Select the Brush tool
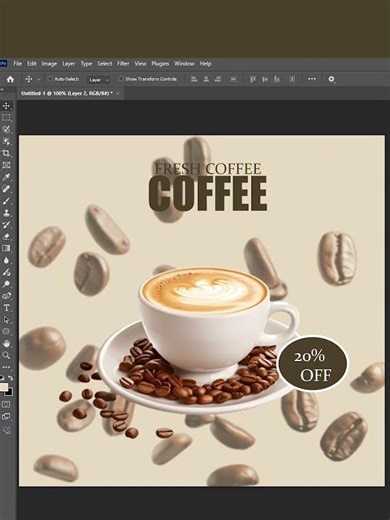Viewport: 390px width, 520px height. pos(6,201)
